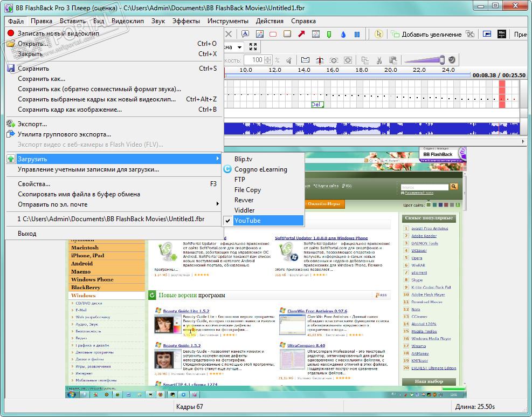
Task: Select Viddler upload target
Action: 263,210
